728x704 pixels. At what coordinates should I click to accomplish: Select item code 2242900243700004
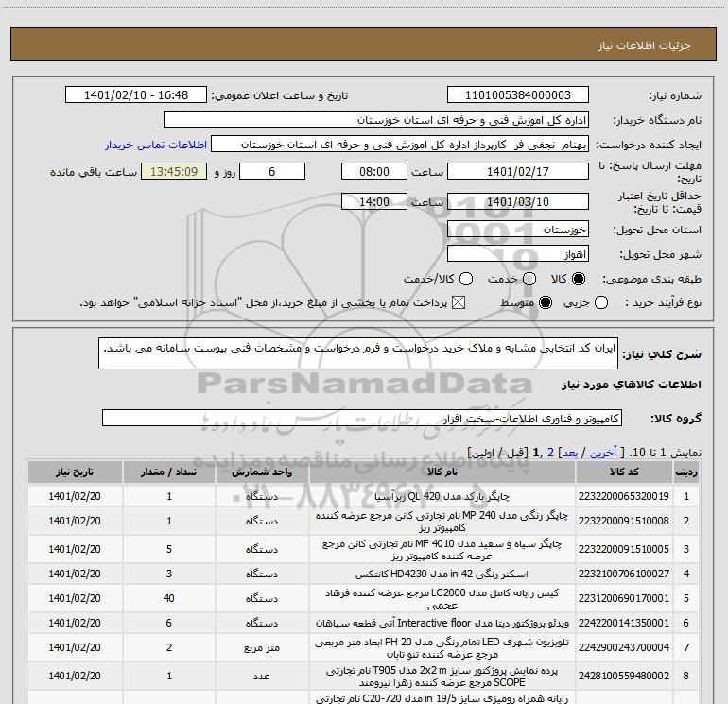pyautogui.click(x=624, y=647)
